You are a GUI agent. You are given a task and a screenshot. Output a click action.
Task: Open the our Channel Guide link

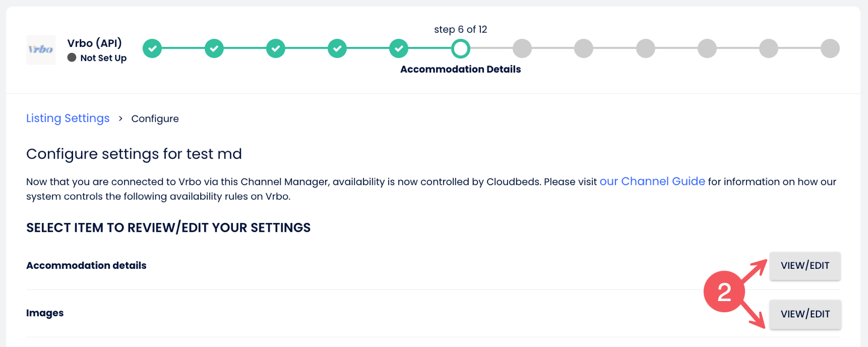point(652,182)
